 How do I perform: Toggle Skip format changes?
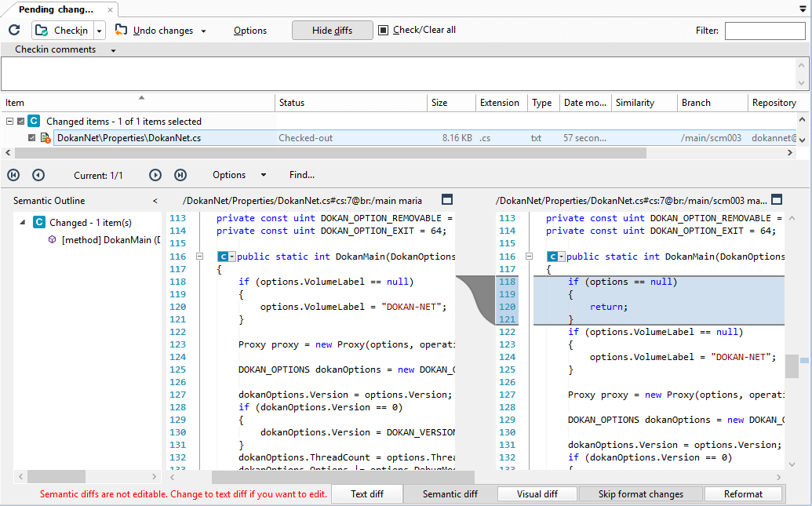tap(641, 494)
